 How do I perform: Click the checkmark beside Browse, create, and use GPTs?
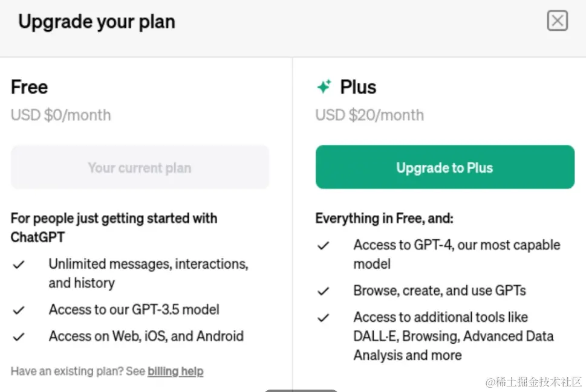[324, 291]
